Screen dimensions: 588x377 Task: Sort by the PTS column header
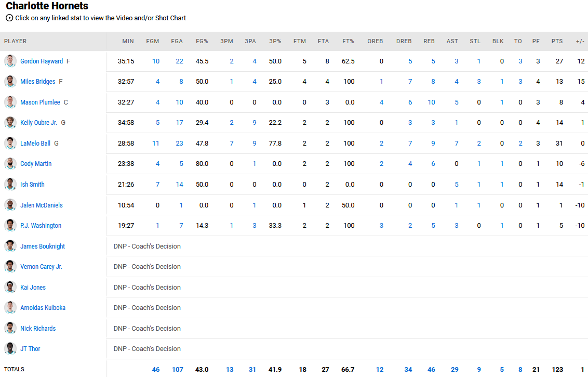pos(557,41)
